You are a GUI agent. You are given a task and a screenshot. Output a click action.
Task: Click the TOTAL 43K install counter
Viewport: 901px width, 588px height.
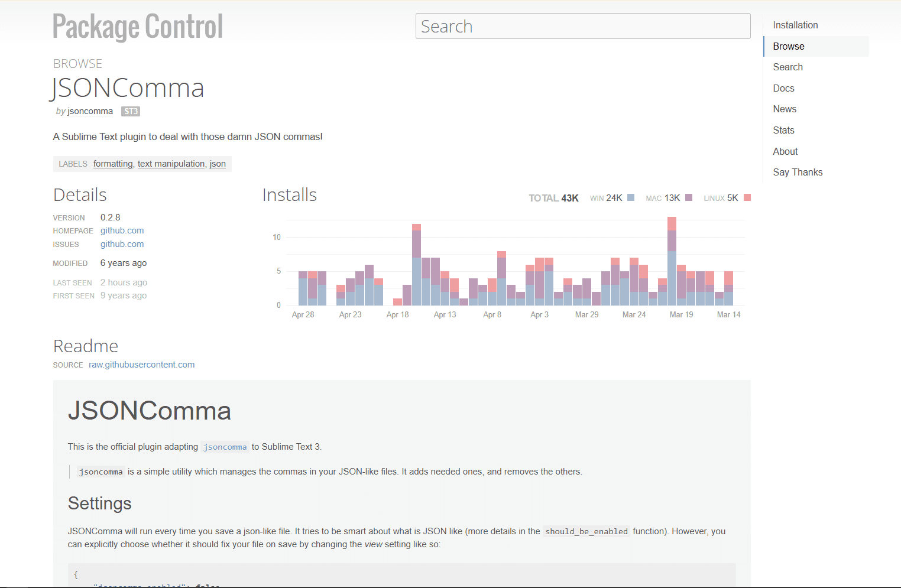(553, 197)
